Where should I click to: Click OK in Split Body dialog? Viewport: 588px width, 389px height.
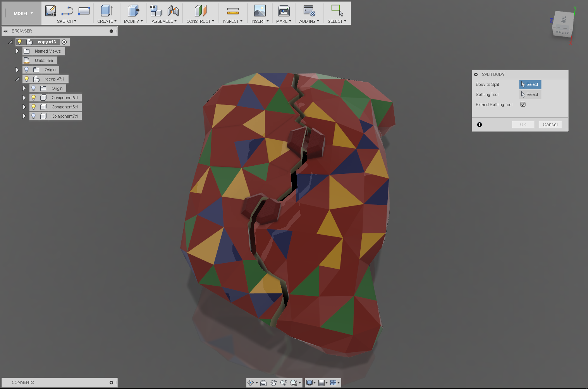(x=523, y=125)
